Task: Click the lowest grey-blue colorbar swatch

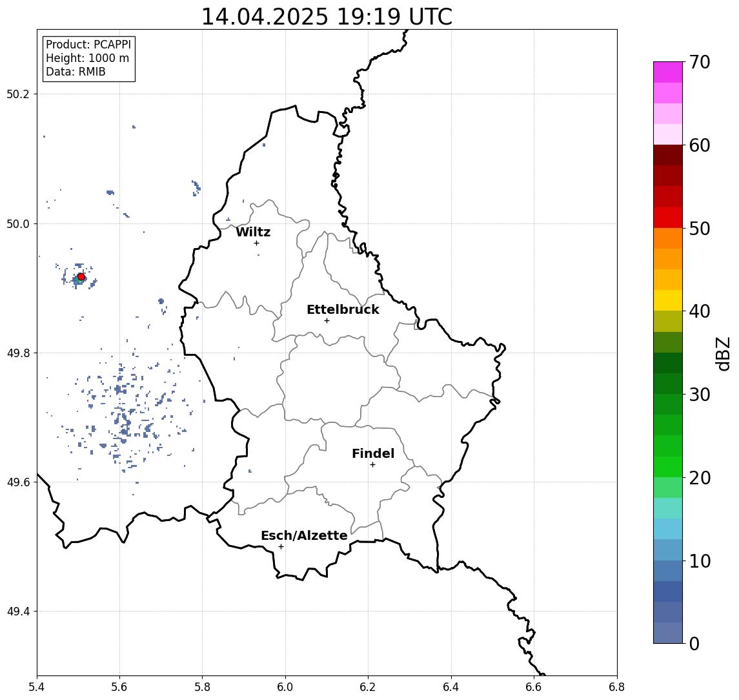Action: [x=668, y=633]
